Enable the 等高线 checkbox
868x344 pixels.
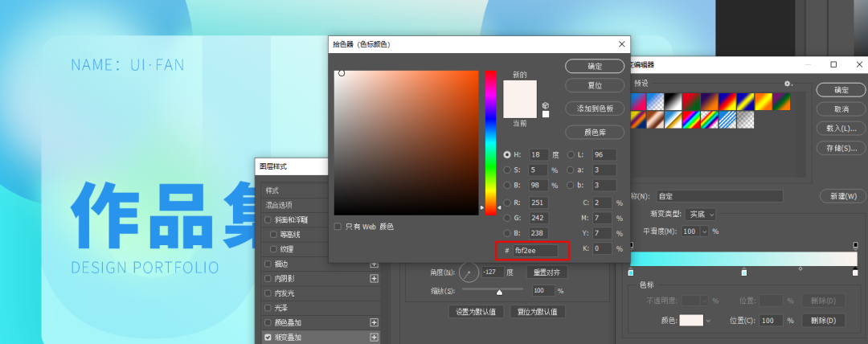tap(273, 235)
